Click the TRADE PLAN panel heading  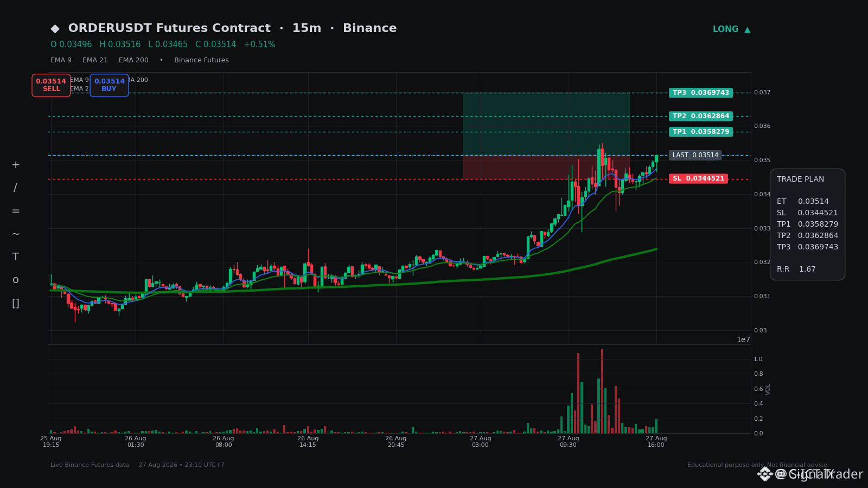[800, 179]
